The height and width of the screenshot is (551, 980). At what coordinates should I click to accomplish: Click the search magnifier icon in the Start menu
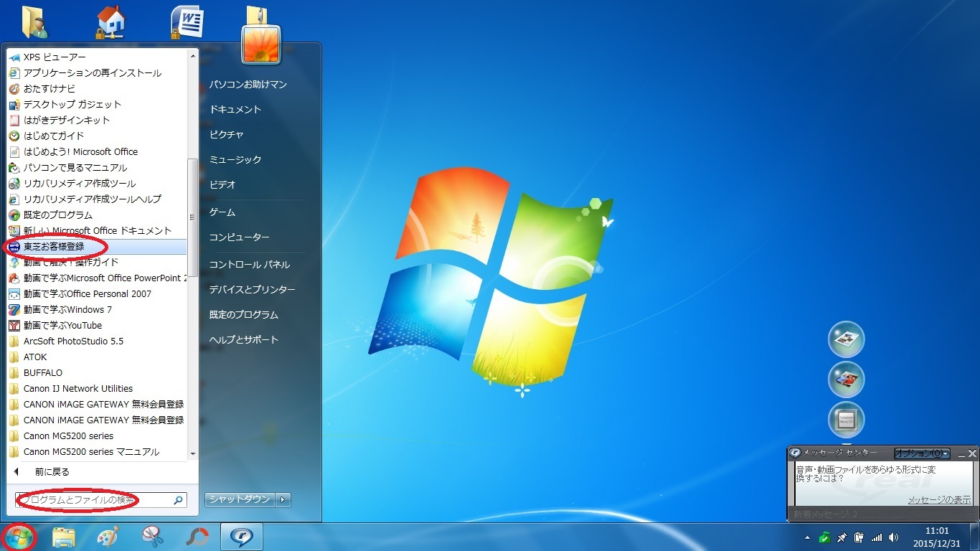pyautogui.click(x=179, y=499)
